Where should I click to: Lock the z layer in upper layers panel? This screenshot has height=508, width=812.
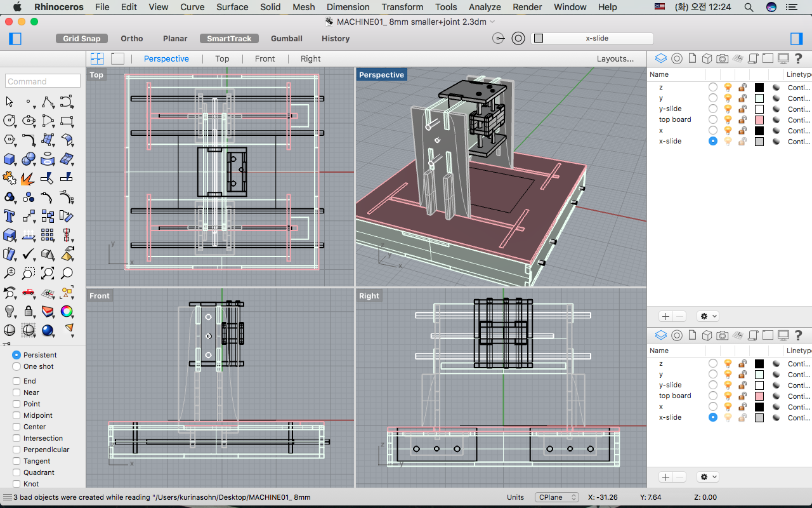(742, 87)
